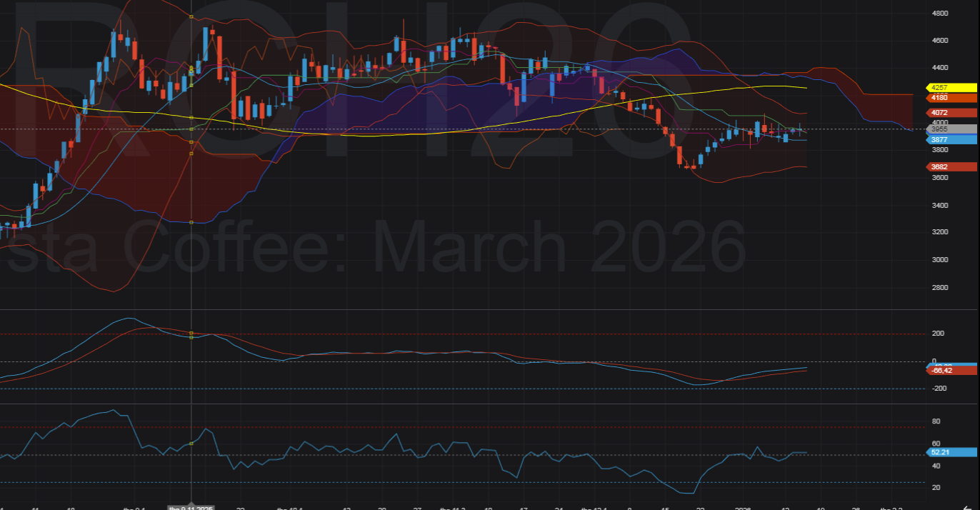Click the 2026 year label on time axis
This screenshot has width=980, height=510.
click(744, 506)
